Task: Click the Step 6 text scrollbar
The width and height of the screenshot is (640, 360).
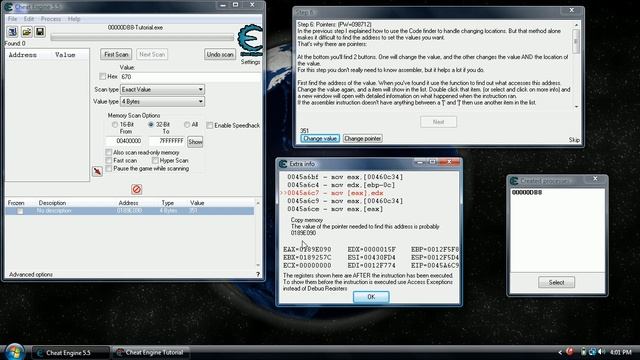Action: pos(576,66)
